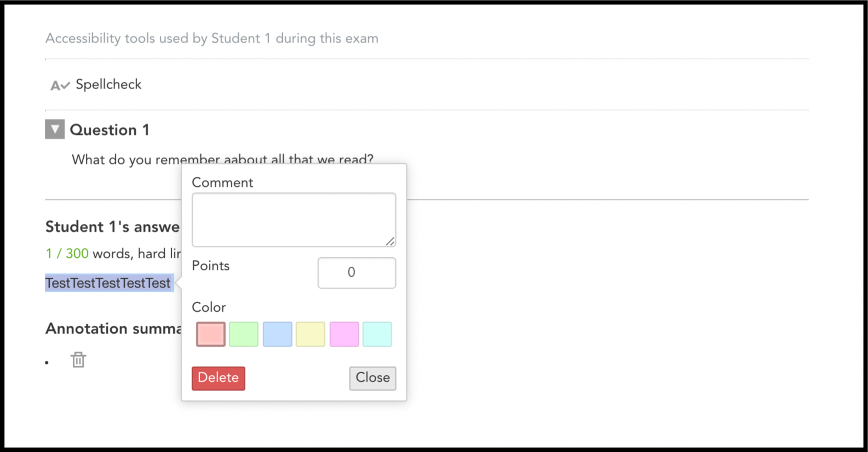Click the Points input field
Screen dimensions: 868x452
[357, 273]
